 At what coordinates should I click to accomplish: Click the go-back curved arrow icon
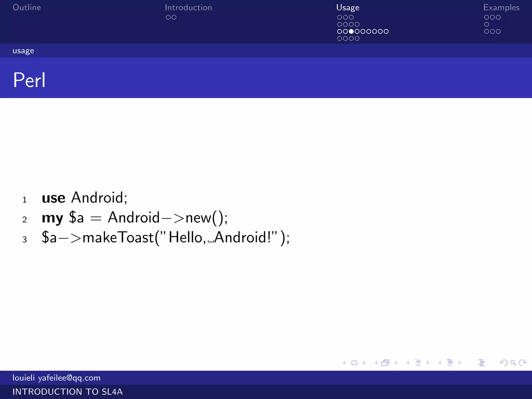click(504, 363)
